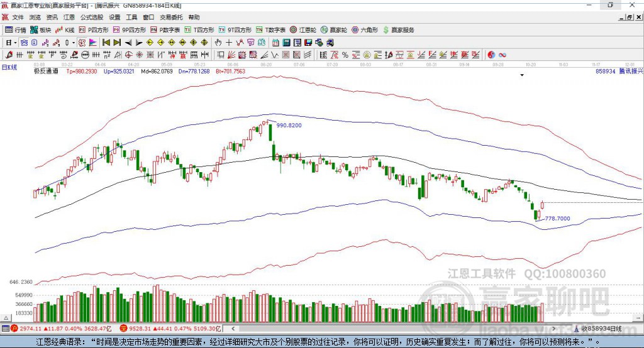This screenshot has width=644, height=348.
Task: Open the 行情 market quotes view
Action: point(16,30)
